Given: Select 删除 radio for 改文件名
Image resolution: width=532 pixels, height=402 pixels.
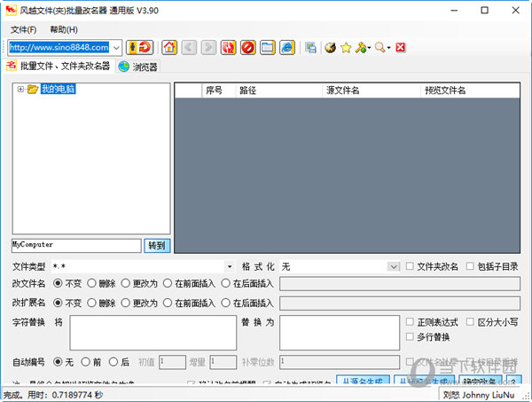Looking at the screenshot, I should pos(92,283).
